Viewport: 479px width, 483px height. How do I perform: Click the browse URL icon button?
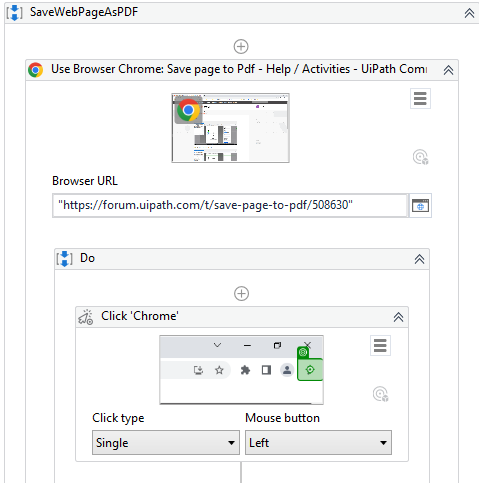[420, 205]
